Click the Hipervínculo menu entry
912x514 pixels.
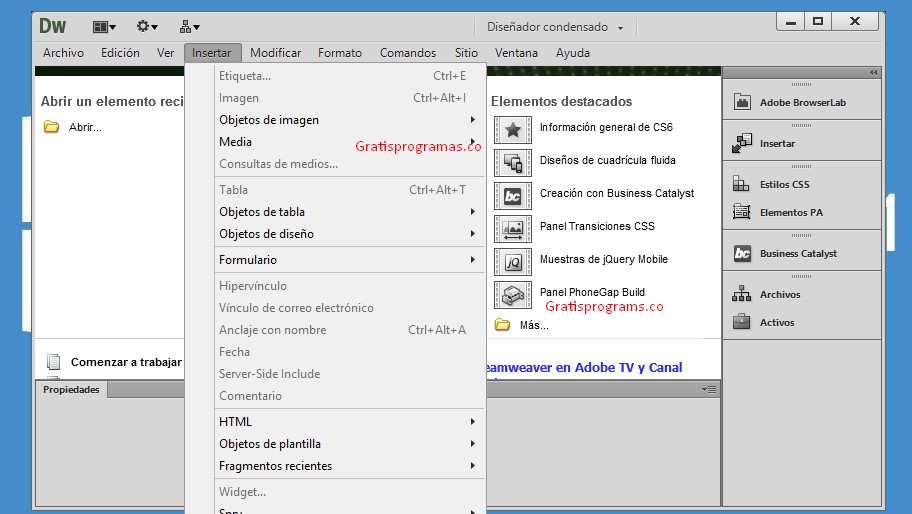click(347, 286)
